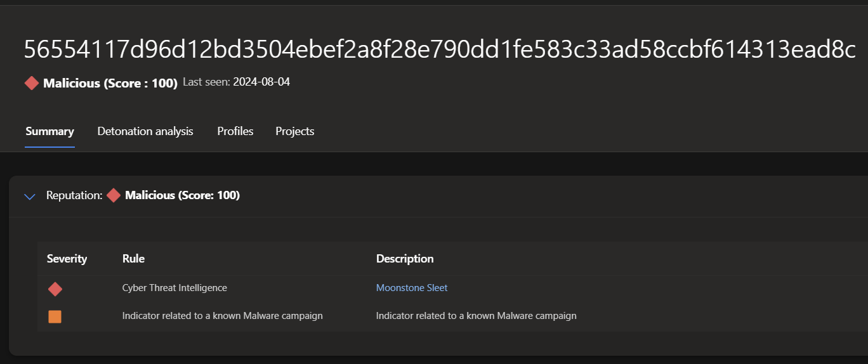Viewport: 868px width, 364px height.
Task: Click the hash title starting with 56554117d96d
Action: coord(440,49)
